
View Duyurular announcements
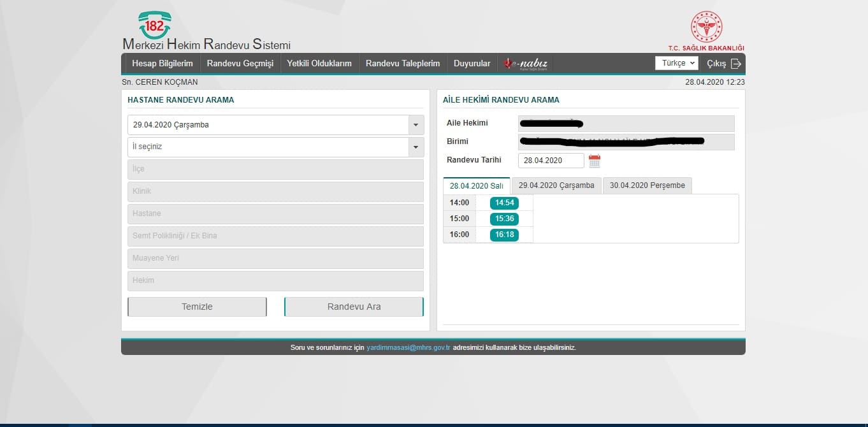coord(472,64)
